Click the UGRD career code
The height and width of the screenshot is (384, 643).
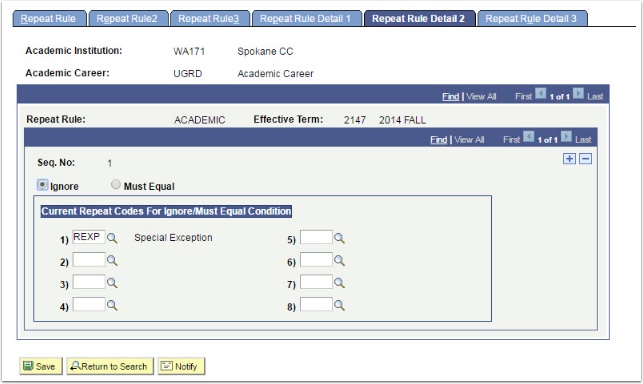[x=188, y=73]
